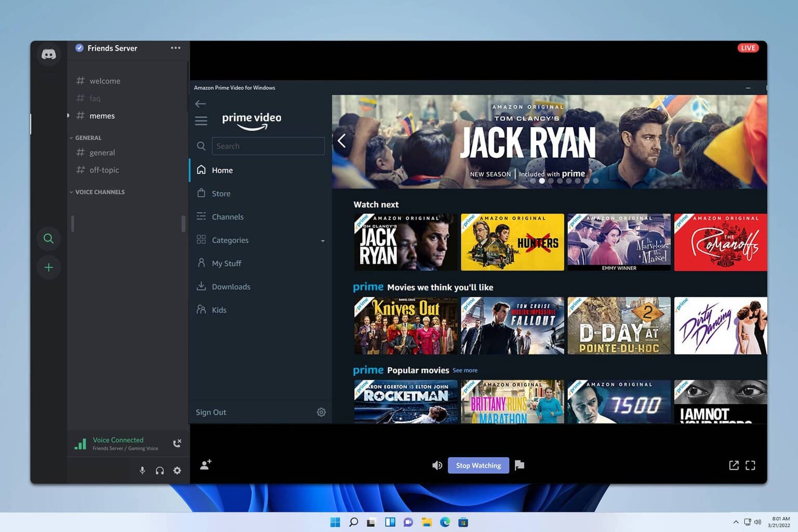Open Channels in Prime Video sidebar
Screen dimensions: 798x532
coord(260,217)
